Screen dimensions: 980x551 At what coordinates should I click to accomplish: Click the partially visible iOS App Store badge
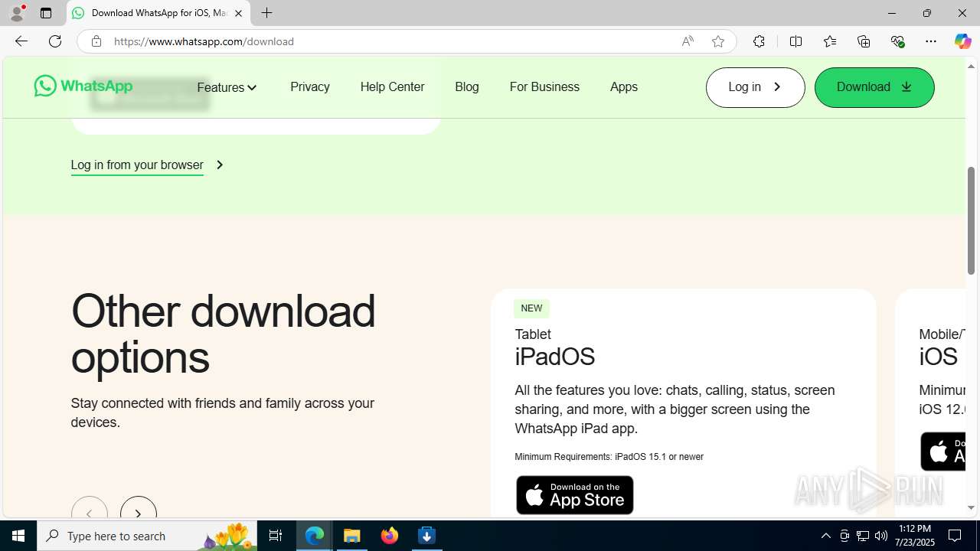pyautogui.click(x=942, y=452)
